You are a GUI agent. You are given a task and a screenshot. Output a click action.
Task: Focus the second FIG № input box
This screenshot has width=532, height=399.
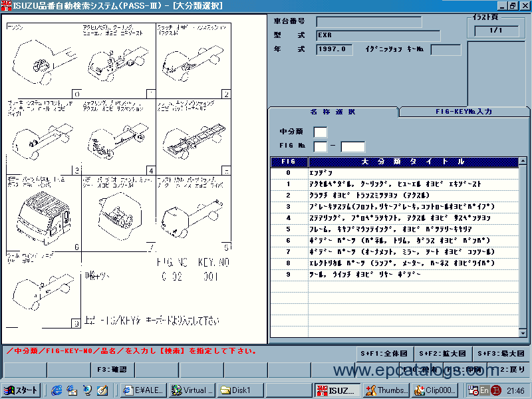(x=353, y=147)
